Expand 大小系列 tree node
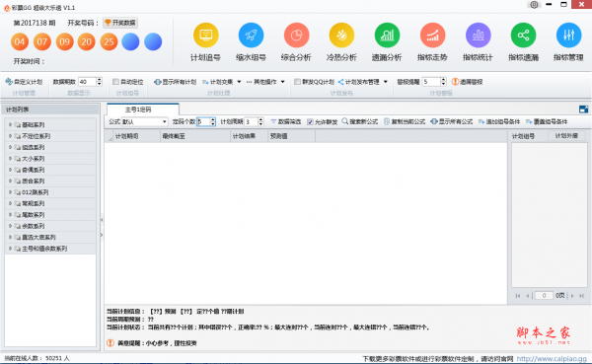Image resolution: width=592 pixels, height=364 pixels. [10, 159]
